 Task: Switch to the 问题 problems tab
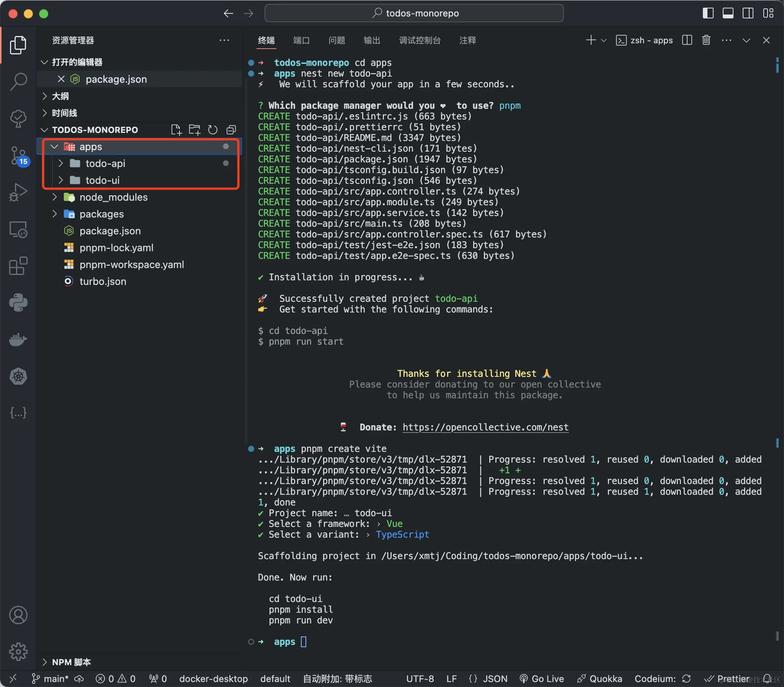pos(337,40)
